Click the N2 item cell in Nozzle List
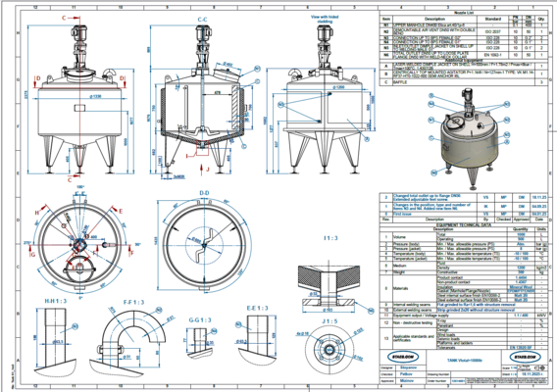The width and height of the screenshot is (557, 392). coord(386,31)
